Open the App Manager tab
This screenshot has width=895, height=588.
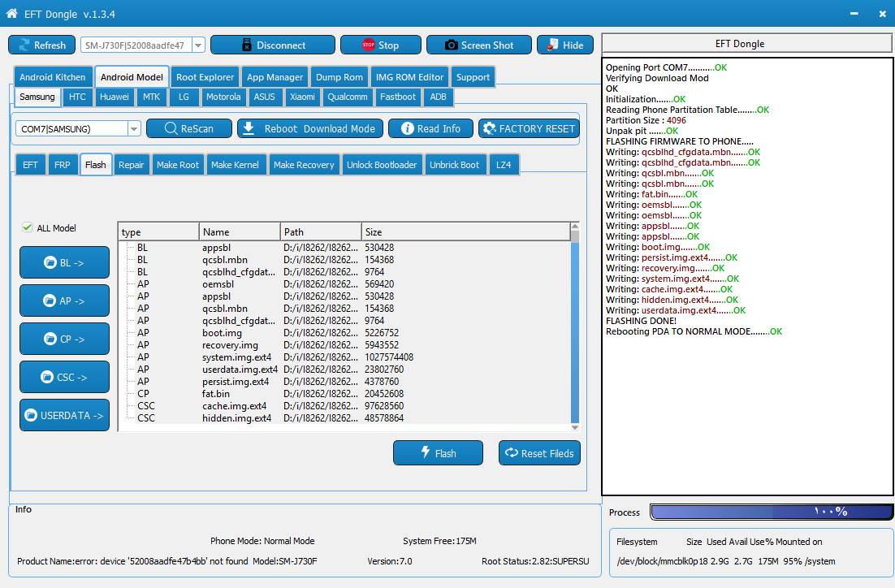click(275, 77)
